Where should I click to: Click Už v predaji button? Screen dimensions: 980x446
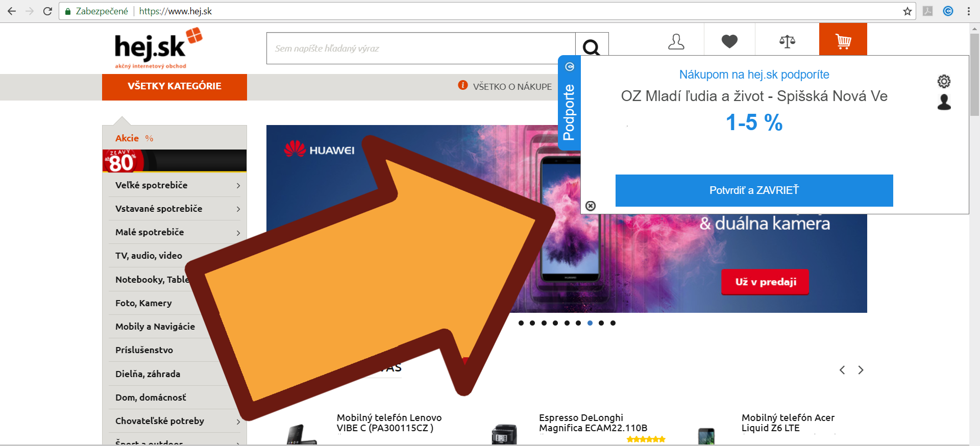[x=765, y=282]
